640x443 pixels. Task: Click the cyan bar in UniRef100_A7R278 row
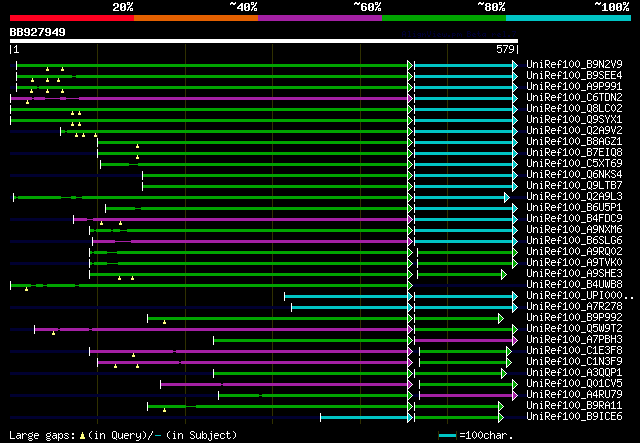point(350,307)
